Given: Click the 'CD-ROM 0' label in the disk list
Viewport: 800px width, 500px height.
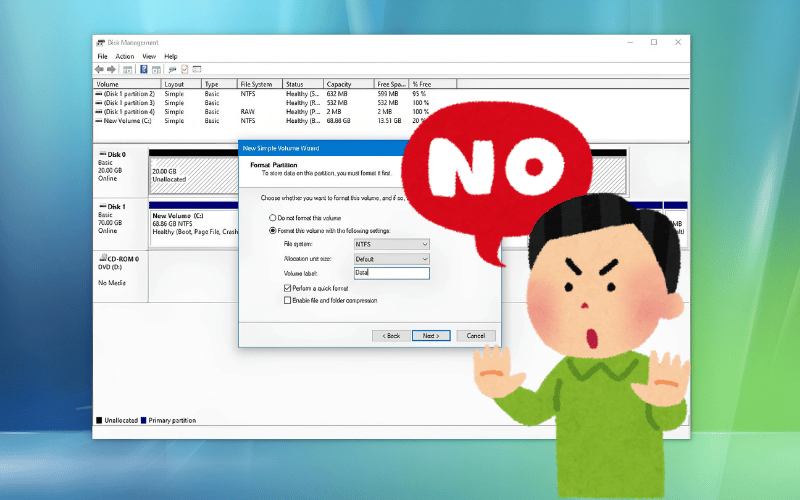Looking at the screenshot, I should click(x=123, y=259).
